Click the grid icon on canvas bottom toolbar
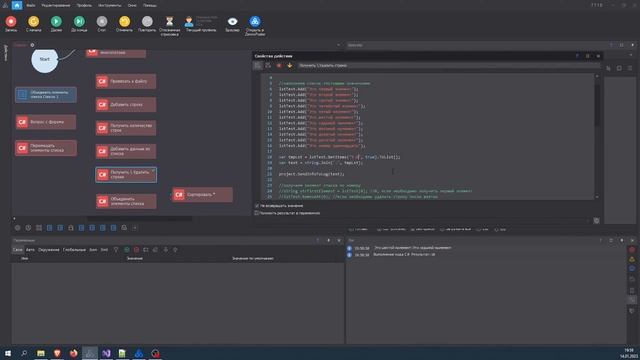640x360 pixels. [x=39, y=228]
